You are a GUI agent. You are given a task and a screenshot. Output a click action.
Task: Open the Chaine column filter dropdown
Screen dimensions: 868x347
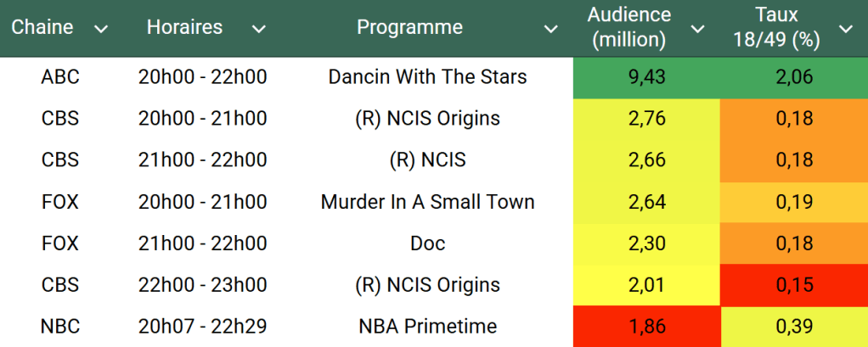(101, 29)
